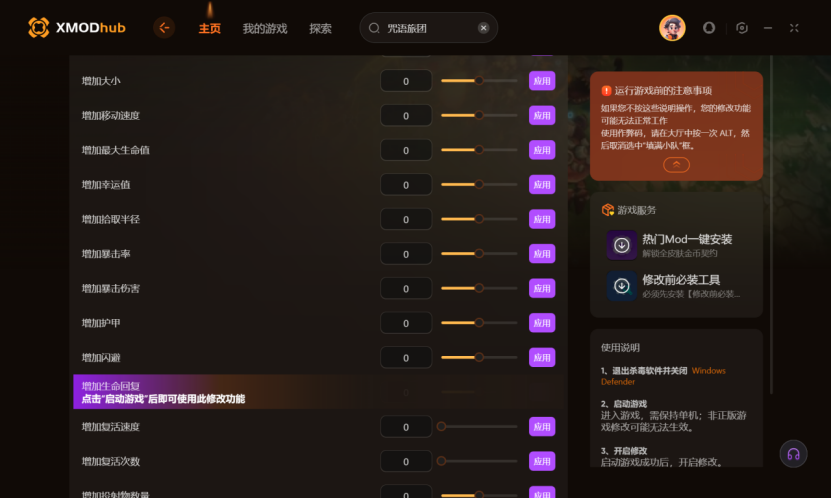Switch to the 探索 tab
Image resolution: width=831 pixels, height=498 pixels.
point(321,29)
